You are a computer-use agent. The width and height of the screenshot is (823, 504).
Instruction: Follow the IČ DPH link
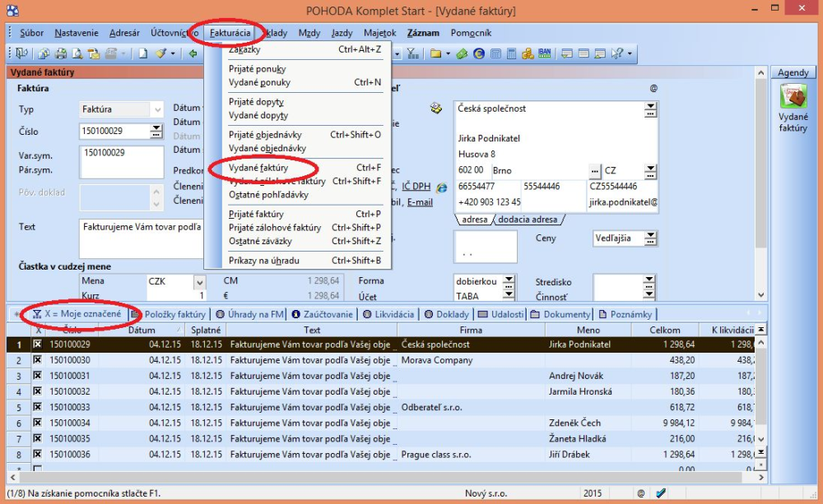click(x=416, y=186)
